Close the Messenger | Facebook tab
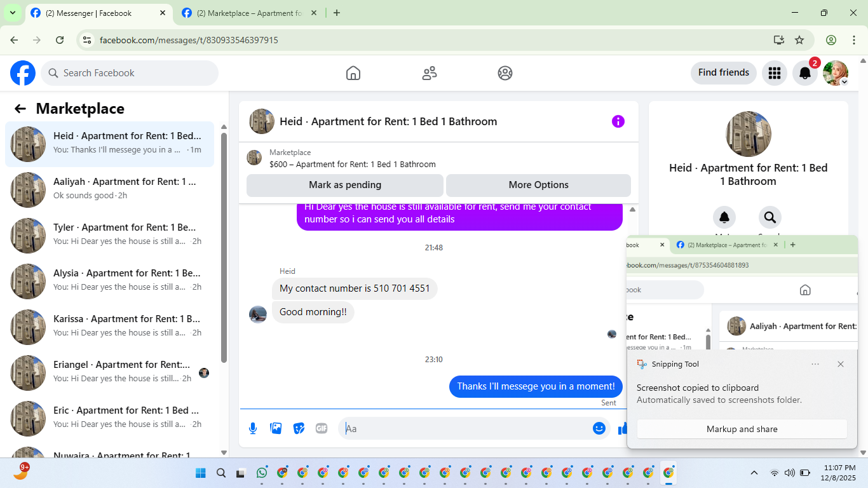The height and width of the screenshot is (488, 868). click(163, 13)
